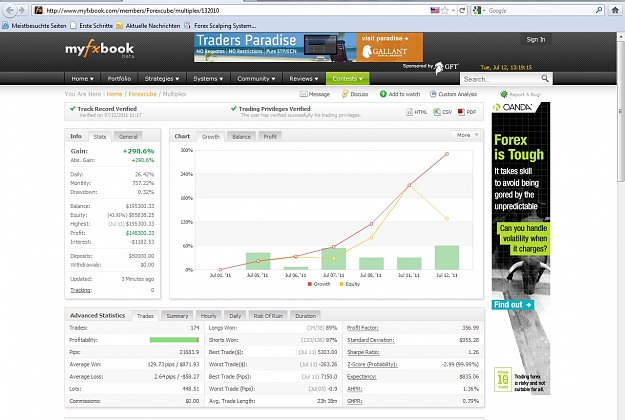Image resolution: width=625 pixels, height=420 pixels.
Task: Open the Aktuelle Nachrichten bookmark
Action: [148, 26]
